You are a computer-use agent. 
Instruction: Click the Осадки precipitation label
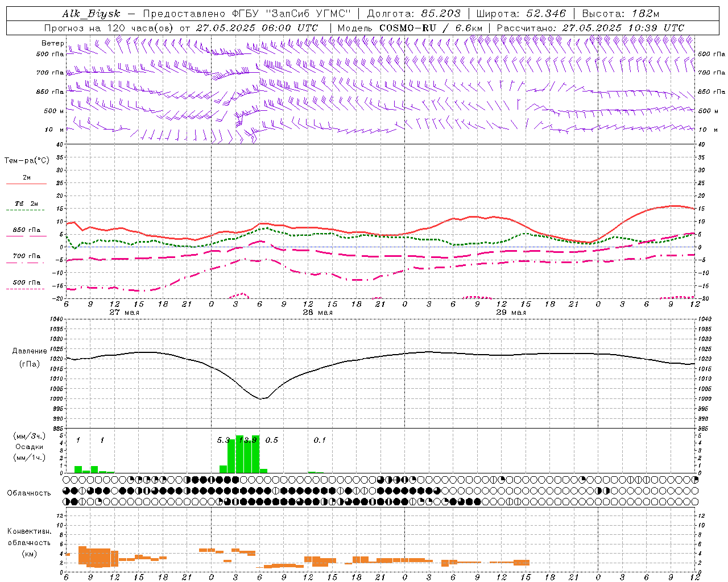click(30, 447)
